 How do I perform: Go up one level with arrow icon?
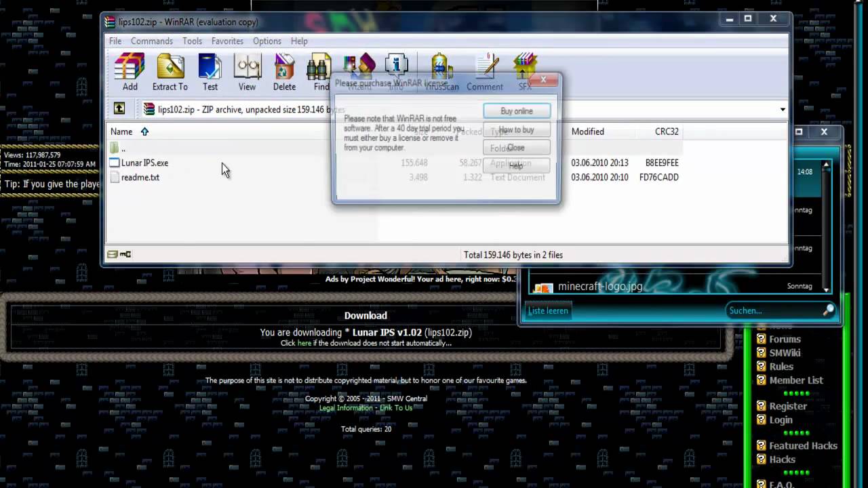pyautogui.click(x=119, y=108)
